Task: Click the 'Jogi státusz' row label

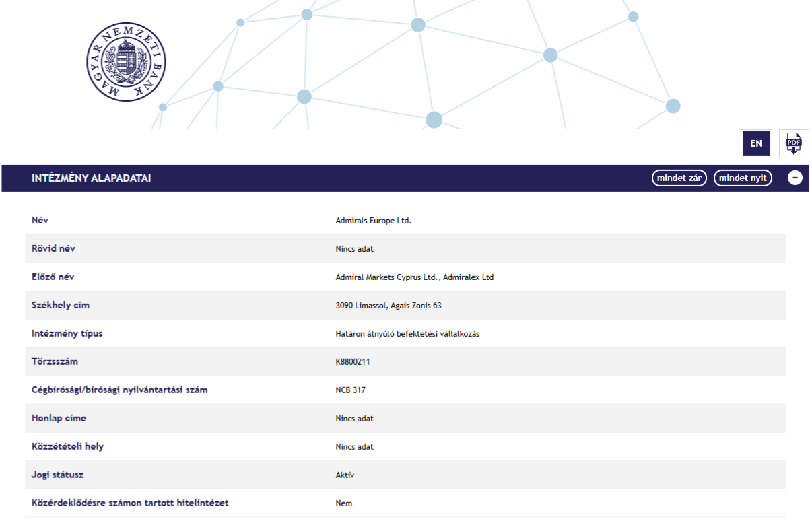Action: [58, 475]
